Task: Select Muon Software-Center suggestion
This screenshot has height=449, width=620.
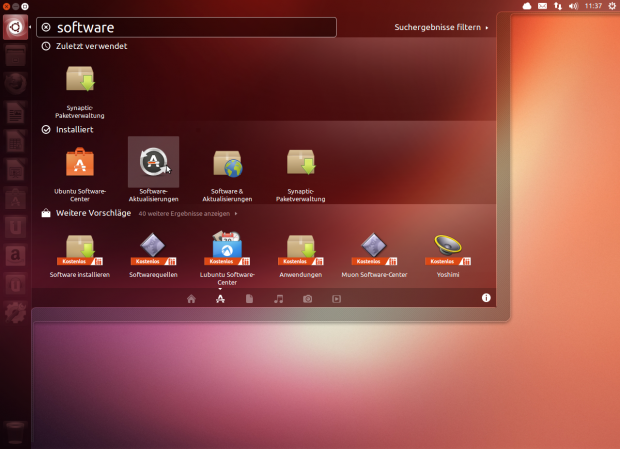Action: pos(374,255)
